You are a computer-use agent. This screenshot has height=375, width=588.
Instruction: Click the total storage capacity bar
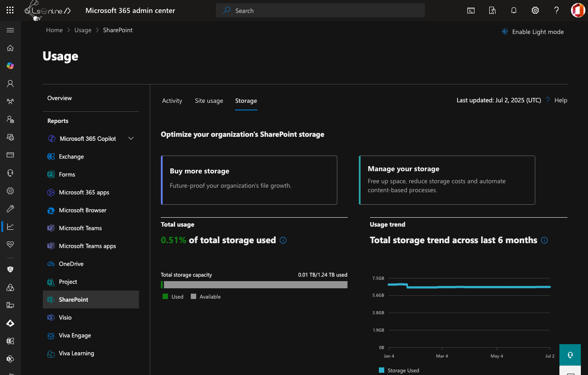pos(254,285)
